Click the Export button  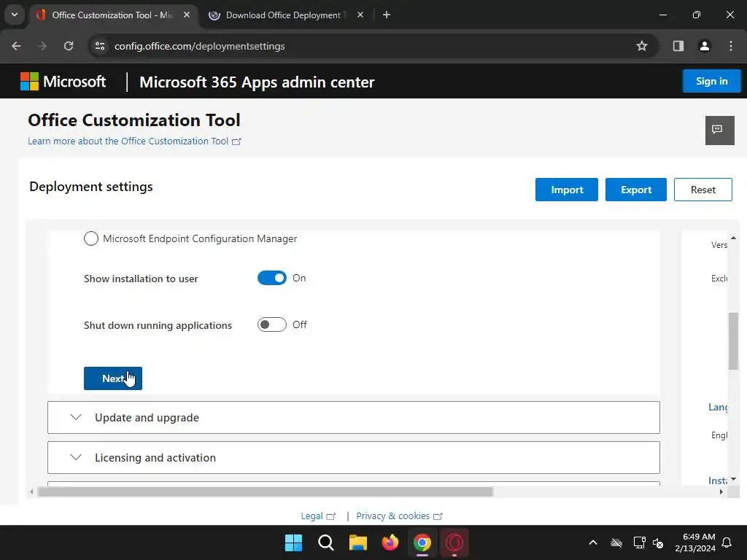point(635,190)
